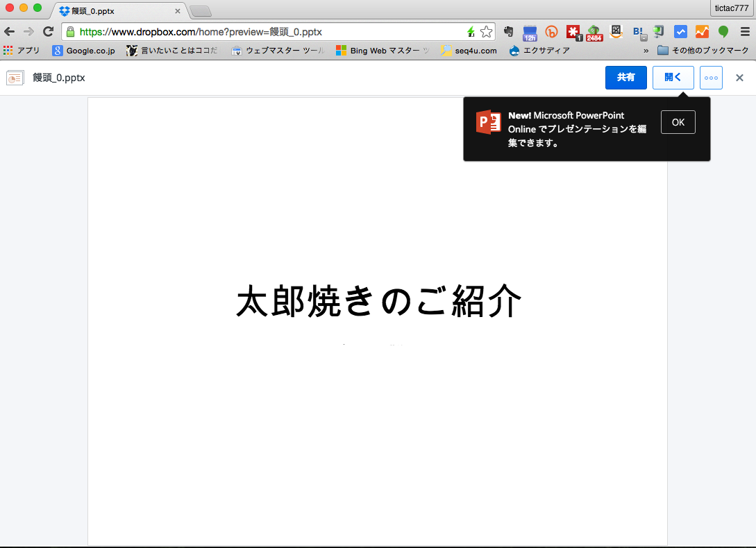756x548 pixels.
Task: Expand the hidden bookmarks overflow chevron
Action: 646,51
